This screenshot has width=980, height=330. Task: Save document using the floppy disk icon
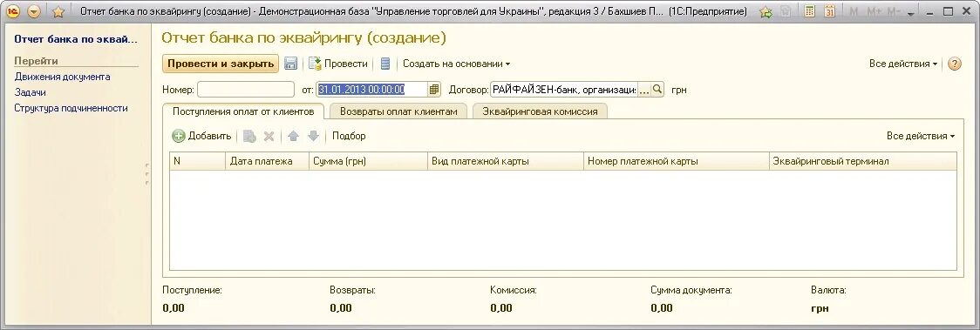(x=290, y=64)
